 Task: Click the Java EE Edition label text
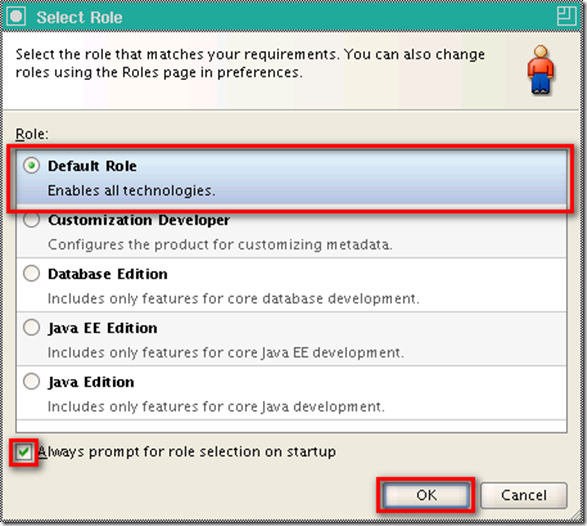coord(103,328)
